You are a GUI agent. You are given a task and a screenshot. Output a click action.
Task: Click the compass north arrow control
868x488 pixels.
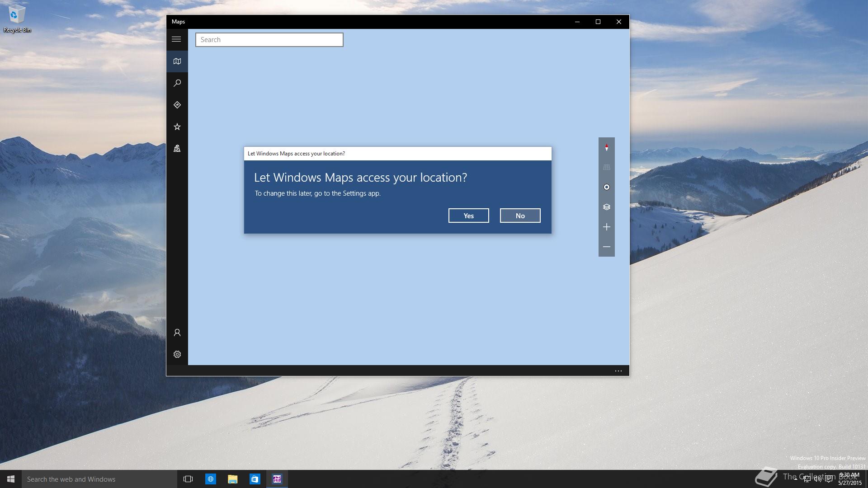[607, 147]
